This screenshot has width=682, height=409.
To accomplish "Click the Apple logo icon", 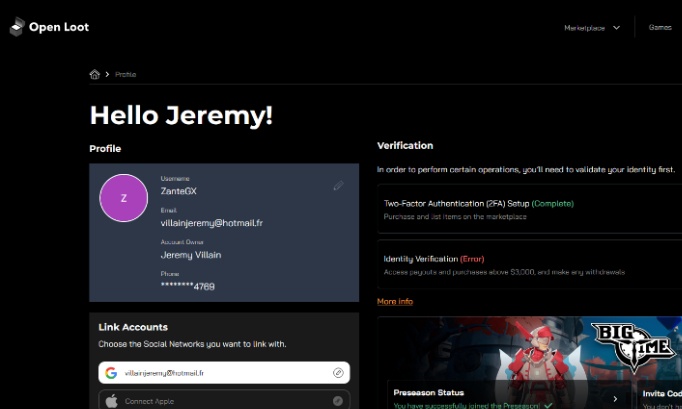I will [112, 401].
